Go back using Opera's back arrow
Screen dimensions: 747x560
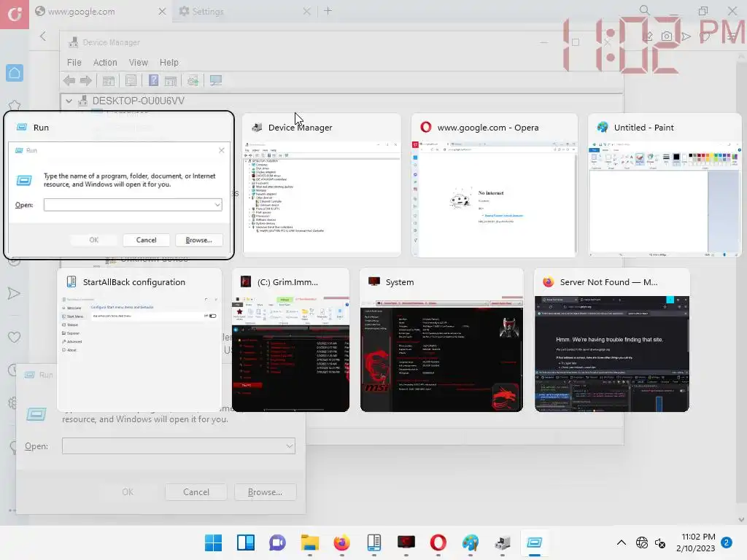[x=43, y=36]
